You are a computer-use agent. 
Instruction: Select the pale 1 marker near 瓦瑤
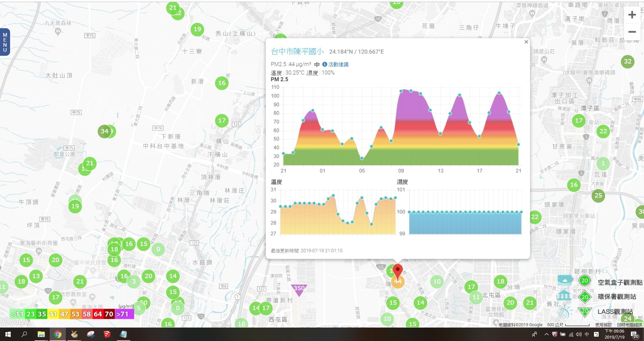tap(603, 164)
